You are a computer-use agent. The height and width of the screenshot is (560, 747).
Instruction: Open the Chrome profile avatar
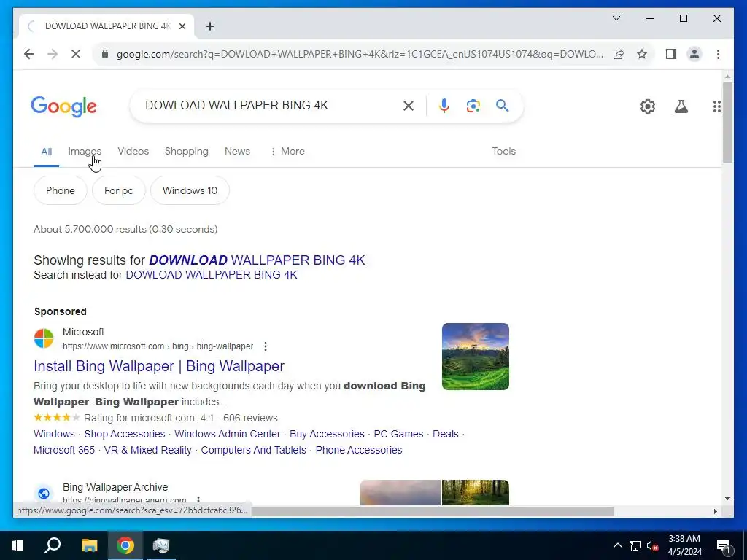click(694, 54)
